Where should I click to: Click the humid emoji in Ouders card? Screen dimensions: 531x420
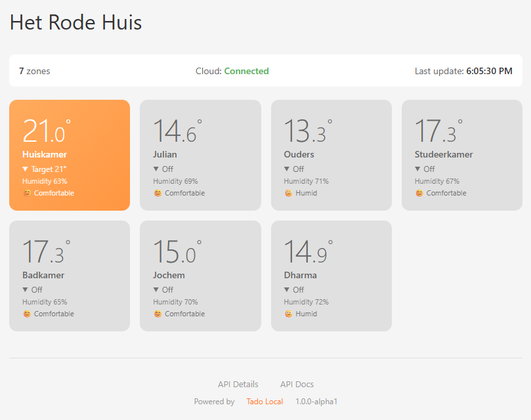tap(289, 193)
